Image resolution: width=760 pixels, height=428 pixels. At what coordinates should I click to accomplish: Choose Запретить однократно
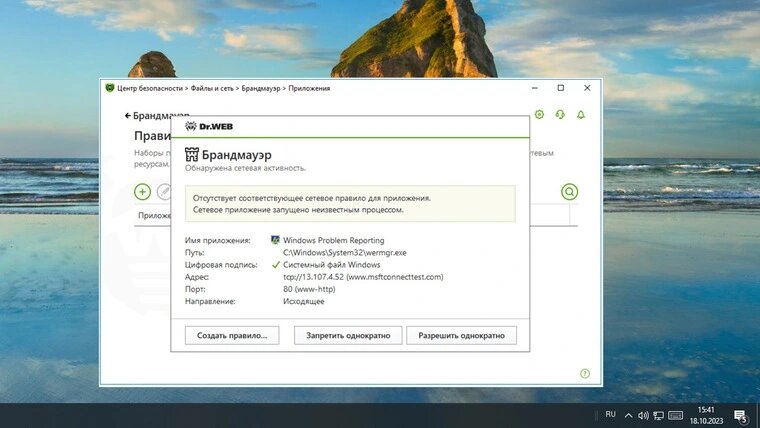348,335
